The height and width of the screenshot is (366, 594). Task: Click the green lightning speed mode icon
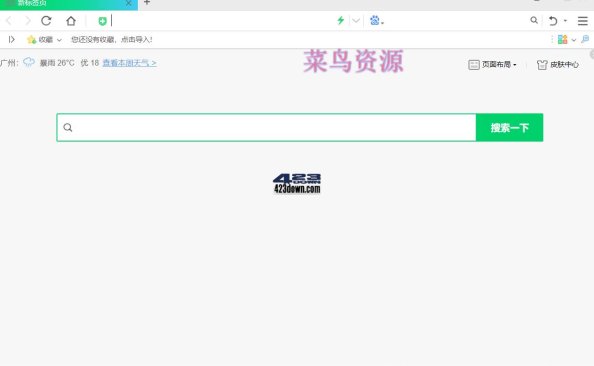pyautogui.click(x=341, y=20)
